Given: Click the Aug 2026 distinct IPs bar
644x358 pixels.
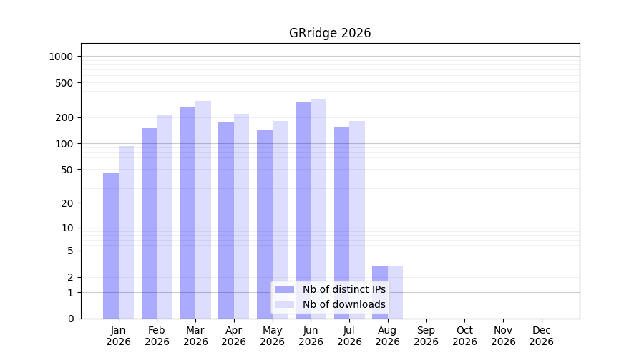Looking at the screenshot, I should [380, 292].
